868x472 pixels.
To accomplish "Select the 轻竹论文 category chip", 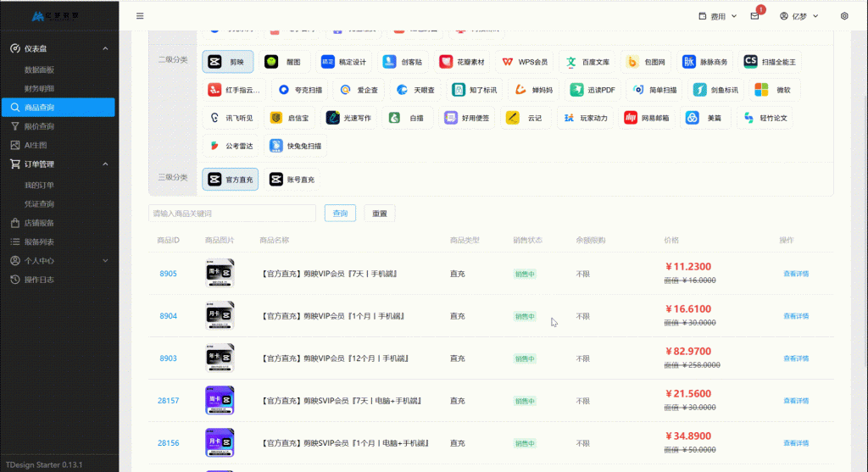I will [x=765, y=118].
